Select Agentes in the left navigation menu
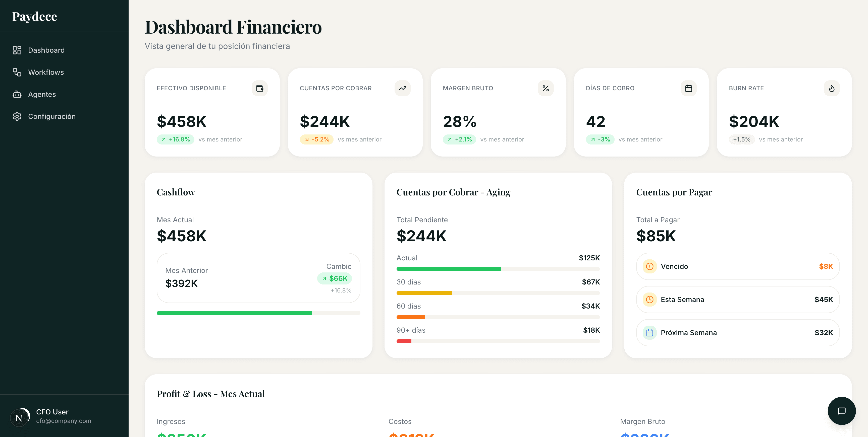 click(x=42, y=94)
